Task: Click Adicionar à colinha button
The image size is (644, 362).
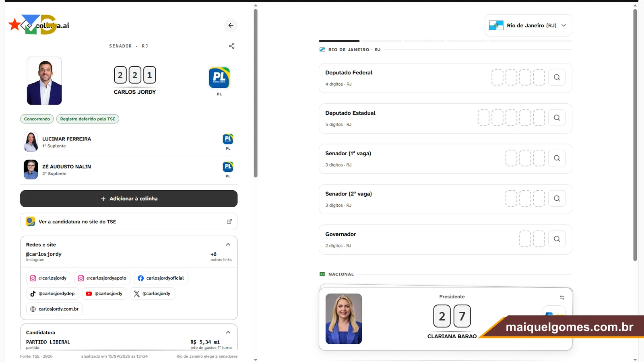Action: point(129,199)
